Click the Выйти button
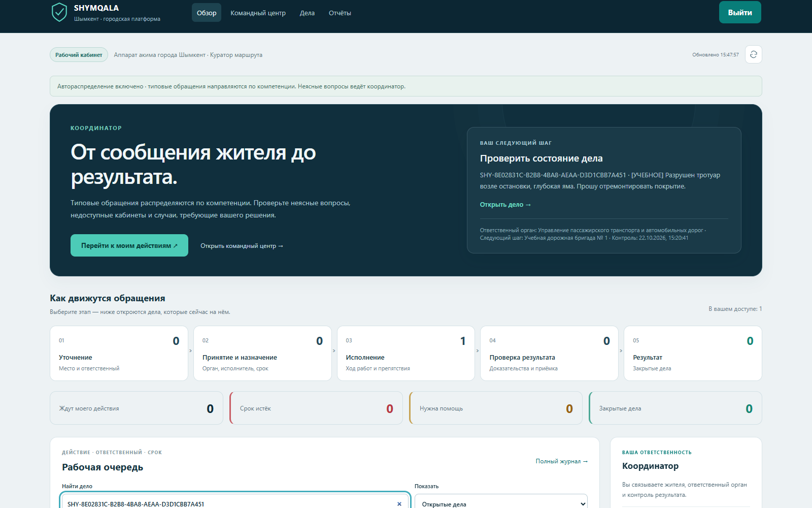Image resolution: width=812 pixels, height=508 pixels. (740, 12)
